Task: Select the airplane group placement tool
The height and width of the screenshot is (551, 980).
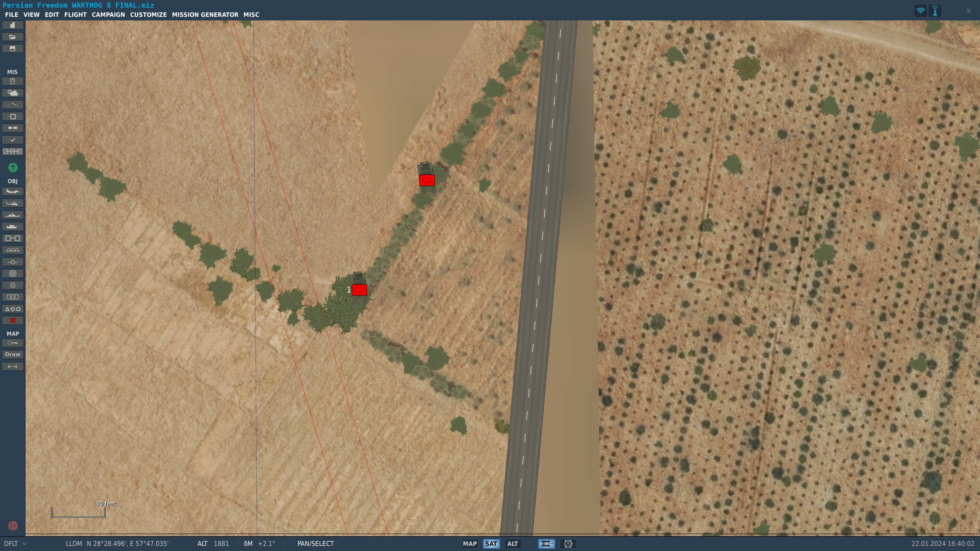Action: coord(13,191)
